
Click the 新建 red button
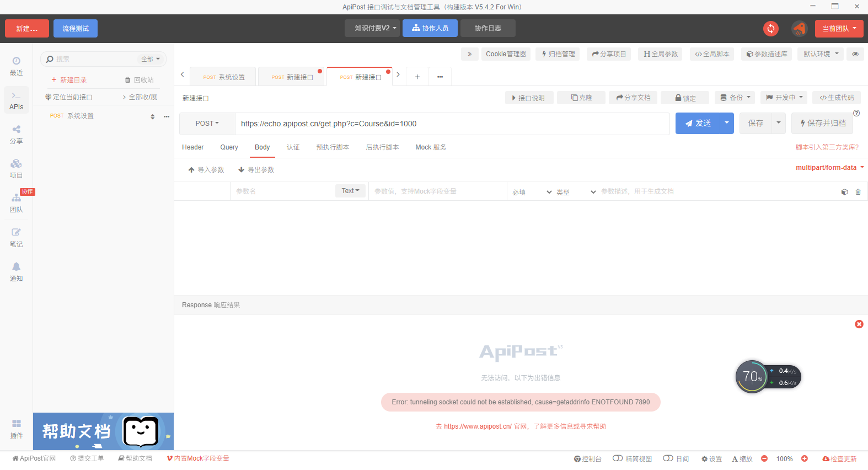click(27, 29)
